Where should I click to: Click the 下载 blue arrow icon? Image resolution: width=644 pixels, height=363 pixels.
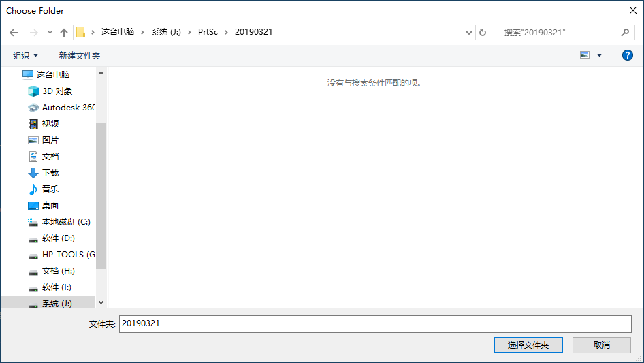tap(33, 173)
